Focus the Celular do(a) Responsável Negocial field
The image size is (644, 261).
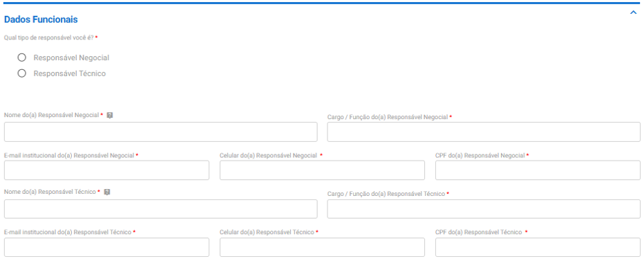[322, 170]
